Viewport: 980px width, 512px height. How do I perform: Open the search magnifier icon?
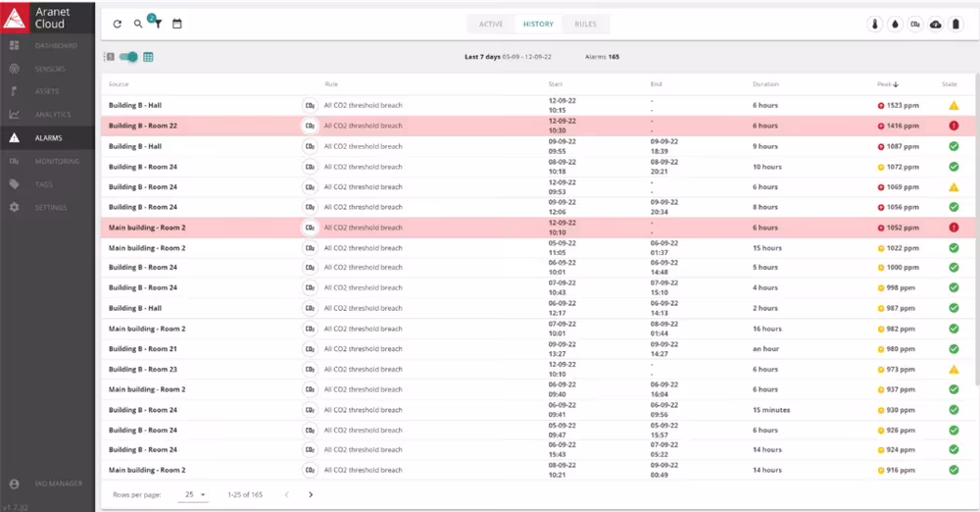[138, 24]
